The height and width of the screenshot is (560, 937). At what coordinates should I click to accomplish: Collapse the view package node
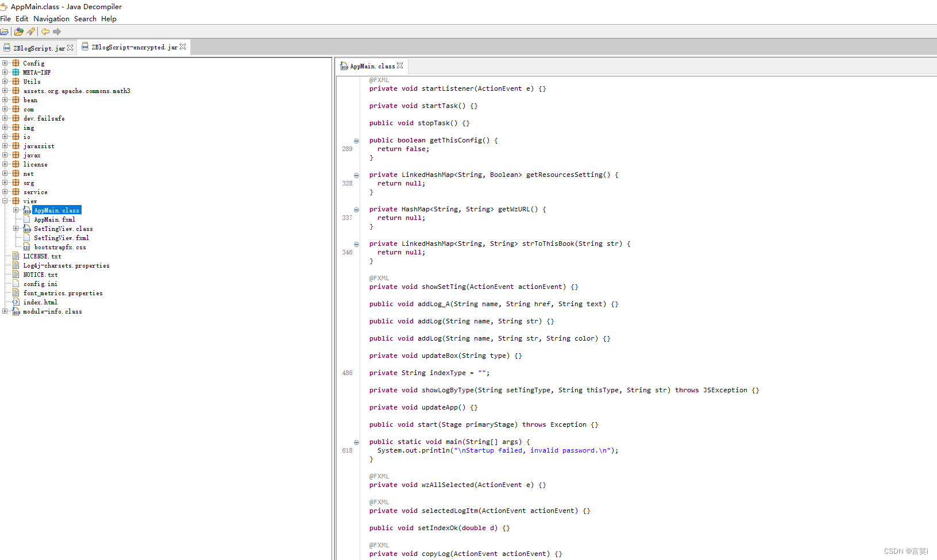(x=5, y=201)
